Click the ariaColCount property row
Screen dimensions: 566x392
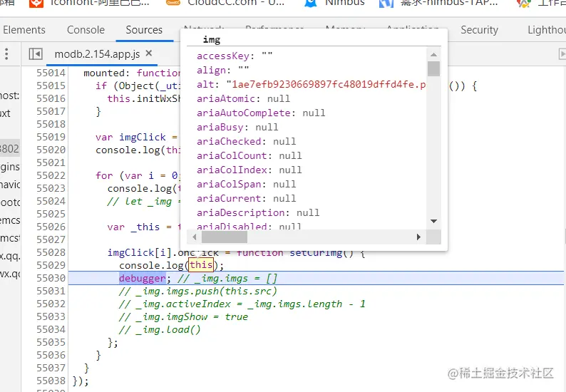tap(249, 155)
